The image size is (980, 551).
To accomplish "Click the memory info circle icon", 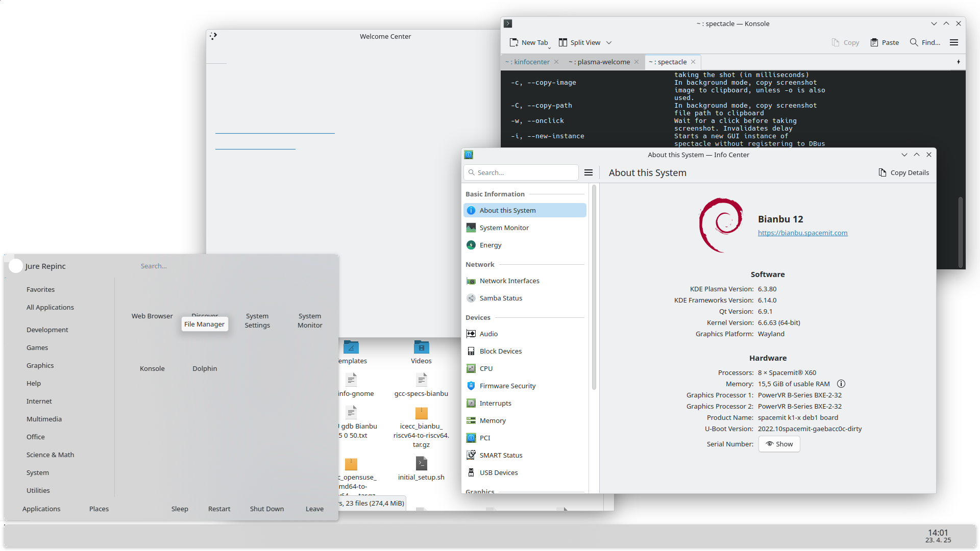I will pyautogui.click(x=841, y=384).
